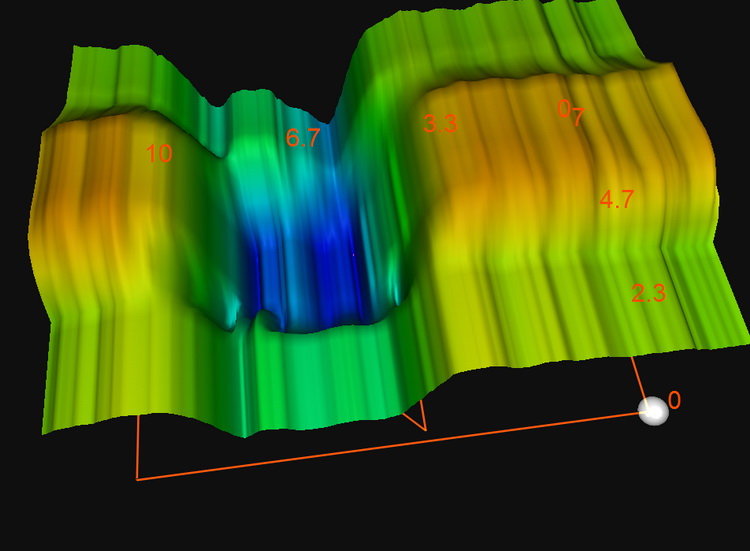The image size is (750, 551).
Task: Click the short orange axis line above sphere
Action: 640,378
